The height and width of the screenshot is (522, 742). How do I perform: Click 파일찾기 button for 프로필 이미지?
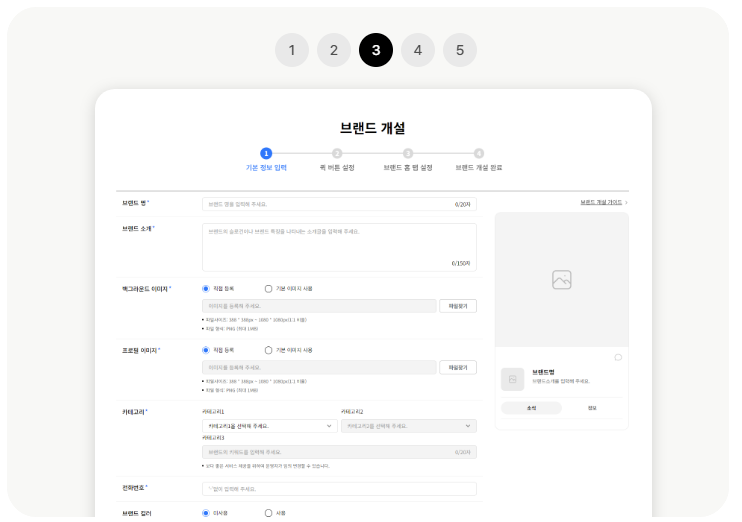coord(458,367)
